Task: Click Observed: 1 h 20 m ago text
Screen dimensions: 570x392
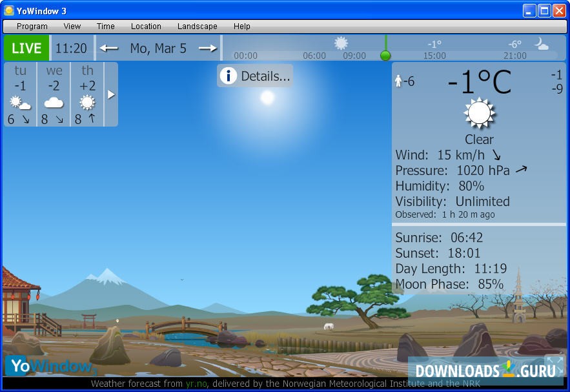Action: pos(445,214)
